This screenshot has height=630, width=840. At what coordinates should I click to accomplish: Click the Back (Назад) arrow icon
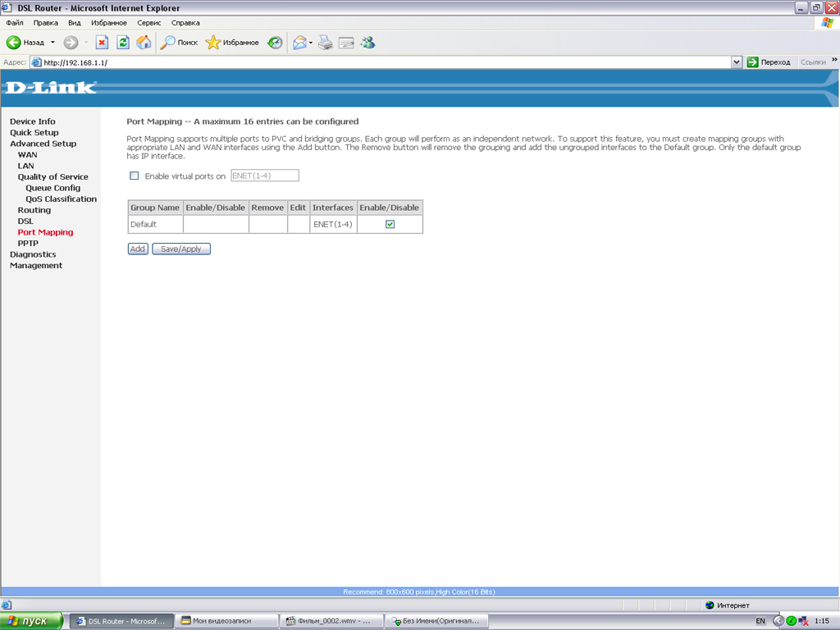(14, 43)
